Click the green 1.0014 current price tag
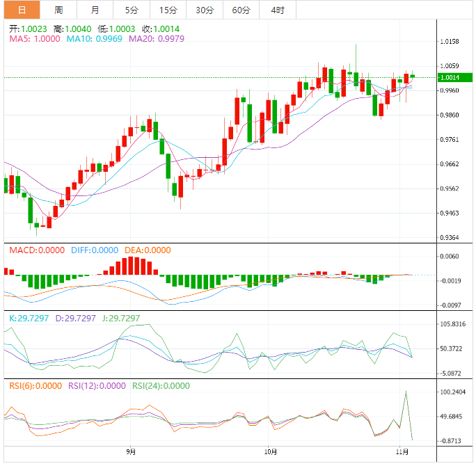The height and width of the screenshot is (466, 476). click(451, 78)
